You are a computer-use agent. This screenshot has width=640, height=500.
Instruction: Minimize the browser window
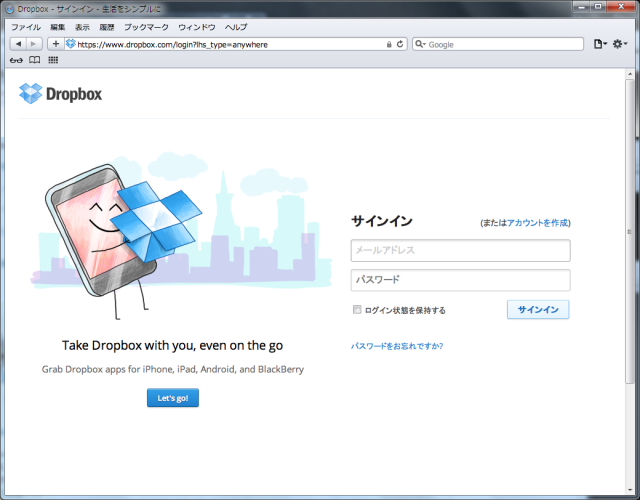[x=581, y=7]
